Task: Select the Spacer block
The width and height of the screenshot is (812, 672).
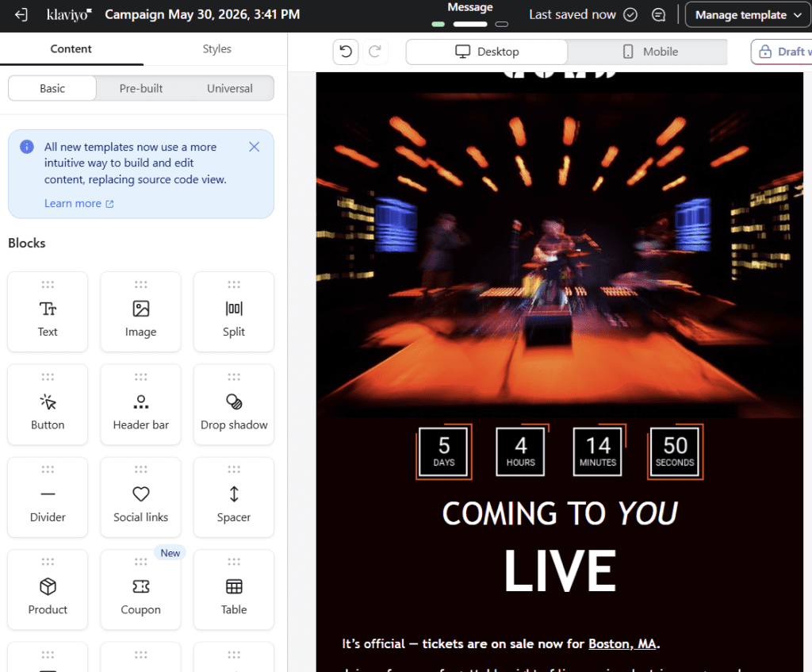Action: tap(234, 497)
